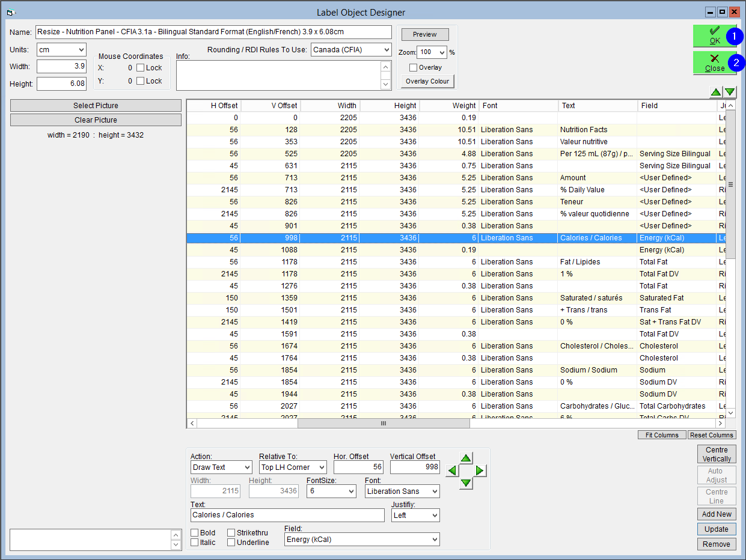
Task: Tick the Underline checkbox
Action: click(x=231, y=543)
